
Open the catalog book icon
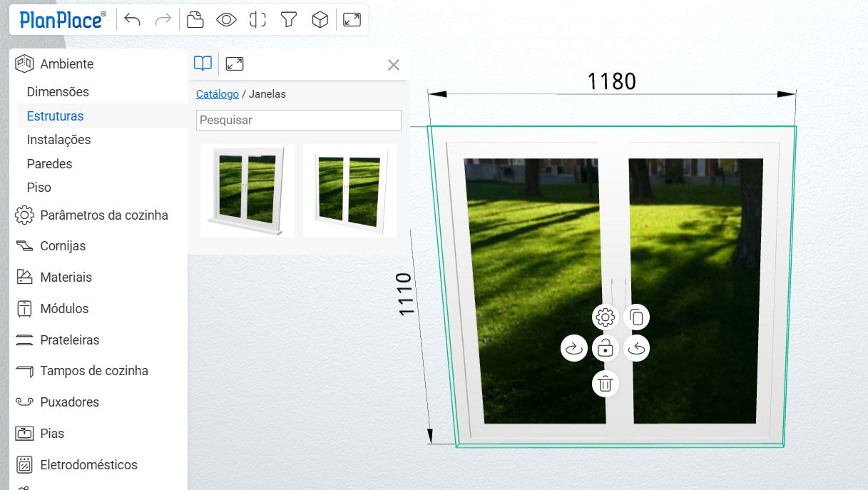point(203,64)
